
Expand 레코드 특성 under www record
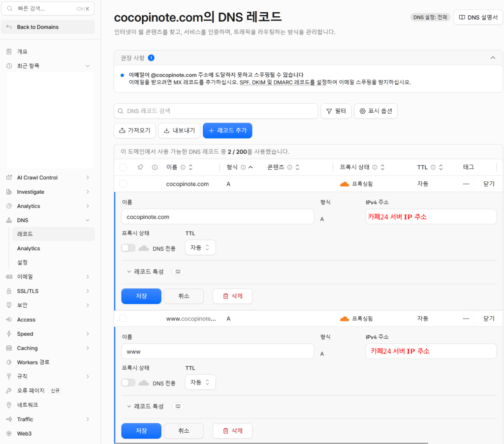point(145,406)
